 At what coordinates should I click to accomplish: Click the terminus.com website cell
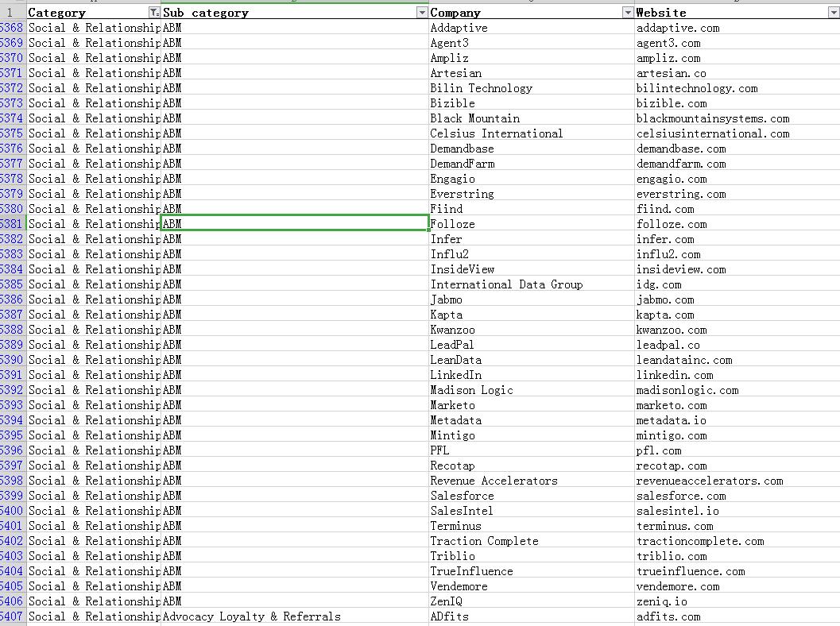737,526
